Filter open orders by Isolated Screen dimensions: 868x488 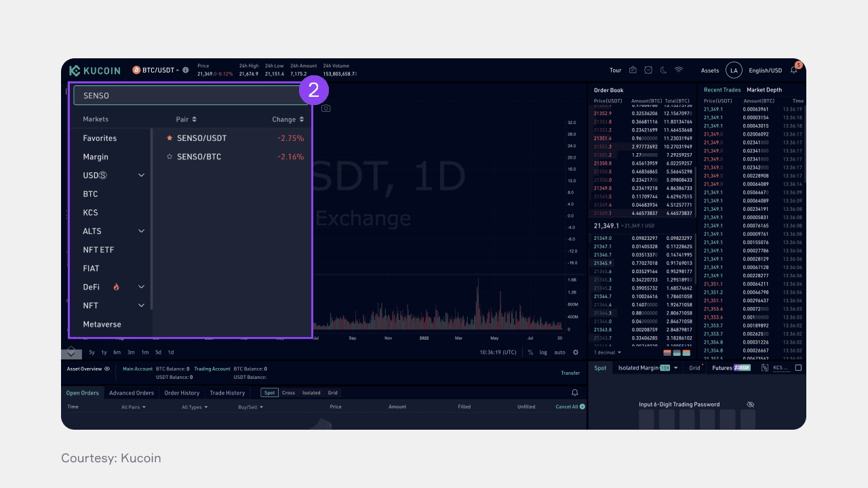tap(311, 393)
